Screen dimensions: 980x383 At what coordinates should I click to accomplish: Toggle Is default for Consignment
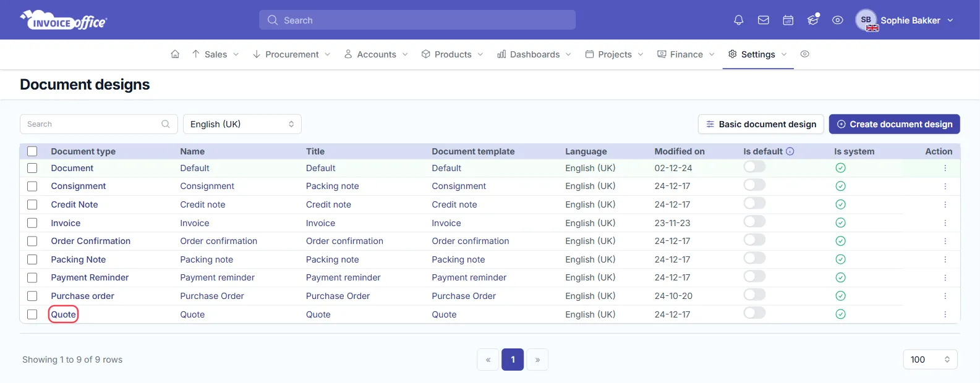tap(754, 185)
